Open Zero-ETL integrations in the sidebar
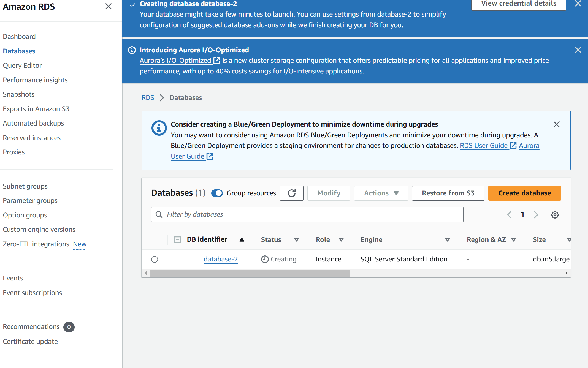This screenshot has height=368, width=588. [x=36, y=244]
